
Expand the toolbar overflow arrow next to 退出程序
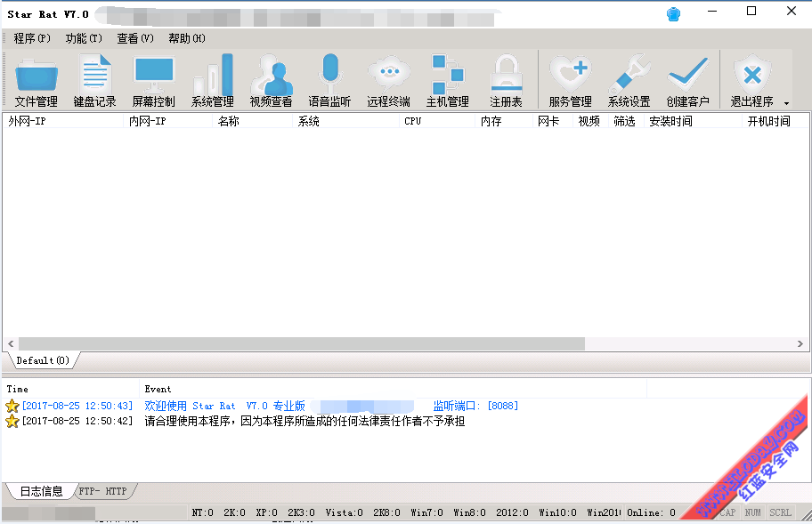787,103
